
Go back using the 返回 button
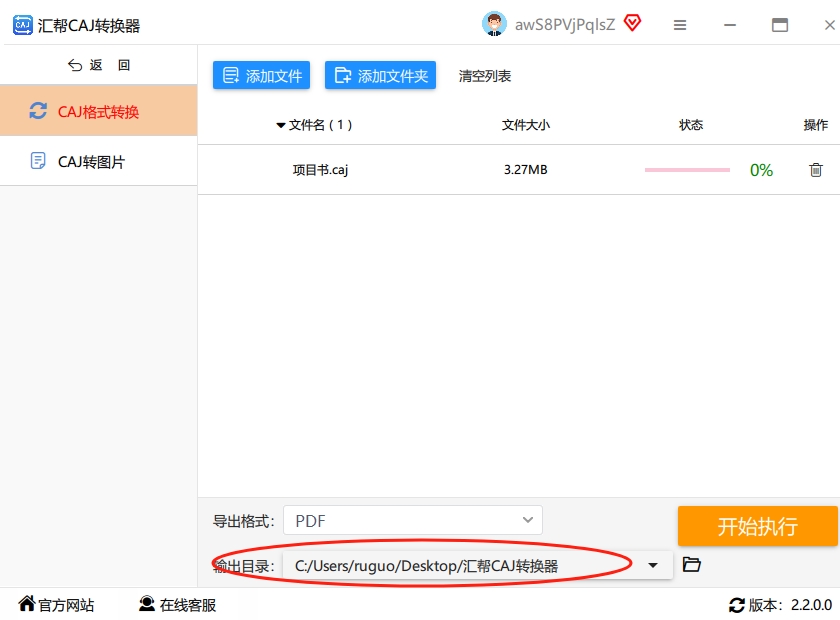(x=99, y=65)
